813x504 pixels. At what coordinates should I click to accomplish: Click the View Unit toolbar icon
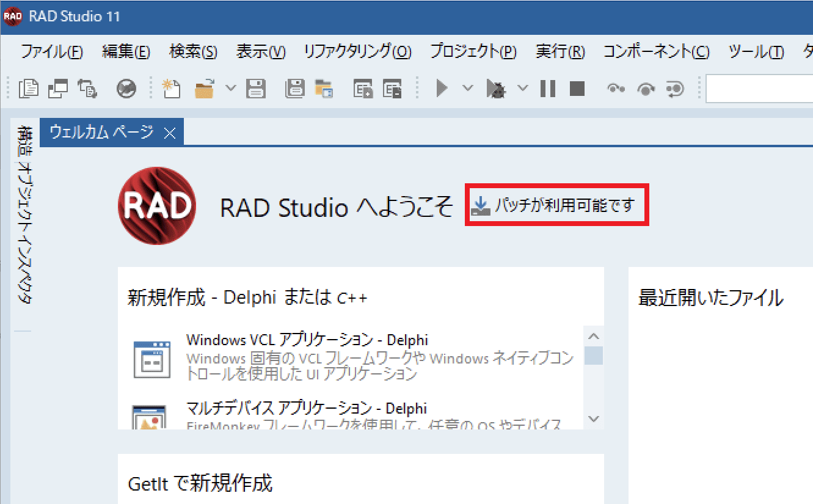click(29, 89)
